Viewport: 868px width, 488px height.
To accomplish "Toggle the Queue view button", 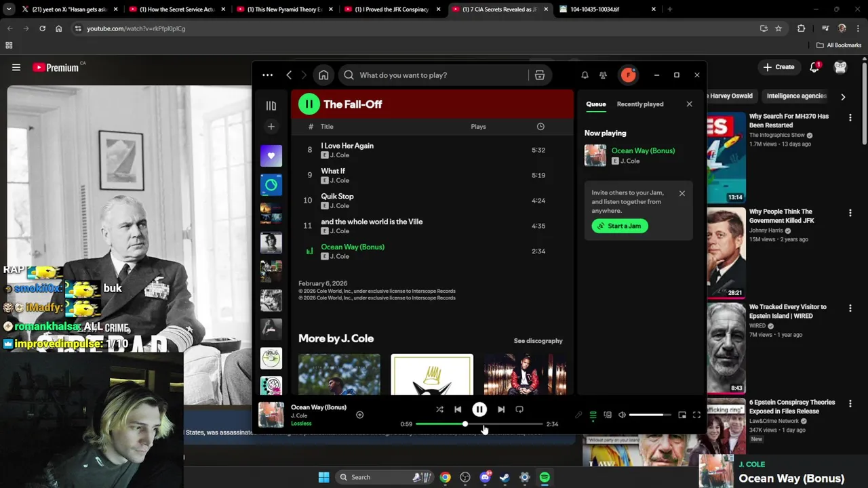I will (593, 415).
